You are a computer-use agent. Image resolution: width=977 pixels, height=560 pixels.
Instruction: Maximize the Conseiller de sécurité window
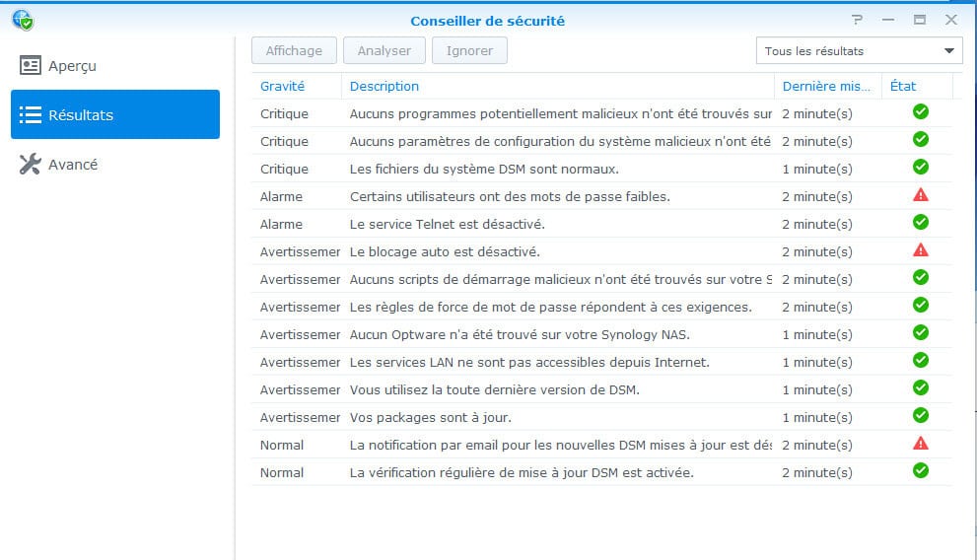919,20
